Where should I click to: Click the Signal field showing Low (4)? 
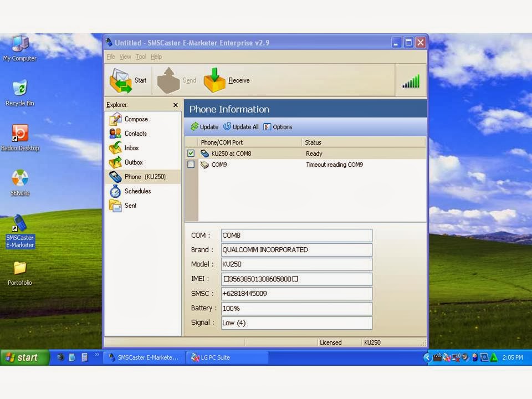click(296, 323)
